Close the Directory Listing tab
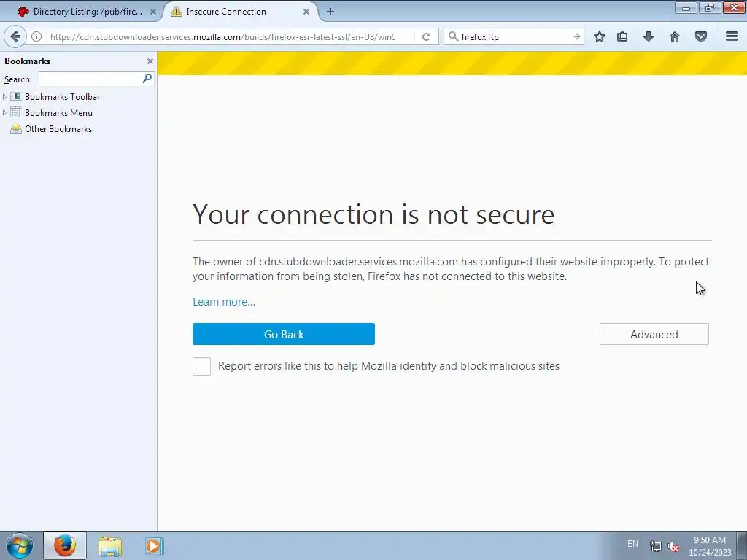Screen dimensions: 747x560 (x=153, y=12)
